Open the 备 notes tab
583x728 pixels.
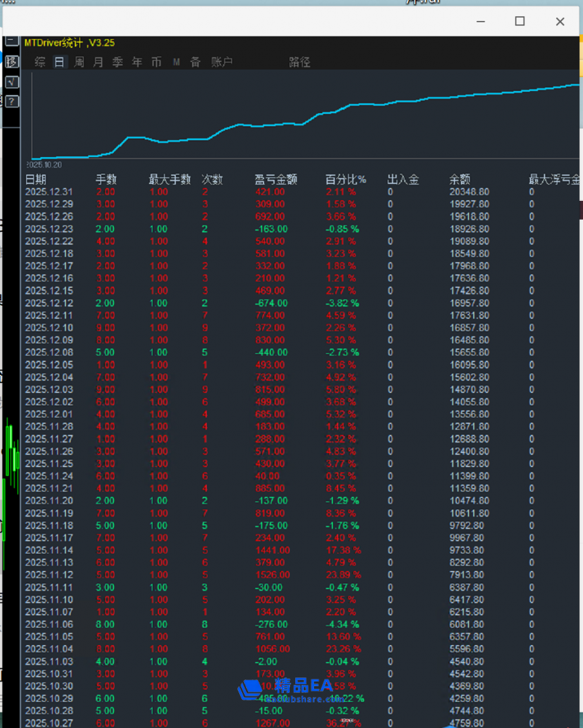(195, 62)
